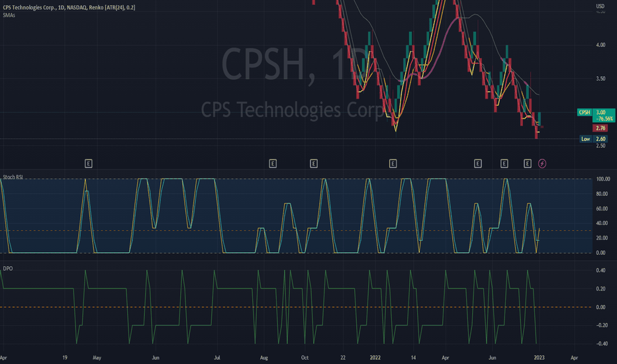The height and width of the screenshot is (364, 617).
Task: Click the Aug label on time axis
Action: coord(264,357)
